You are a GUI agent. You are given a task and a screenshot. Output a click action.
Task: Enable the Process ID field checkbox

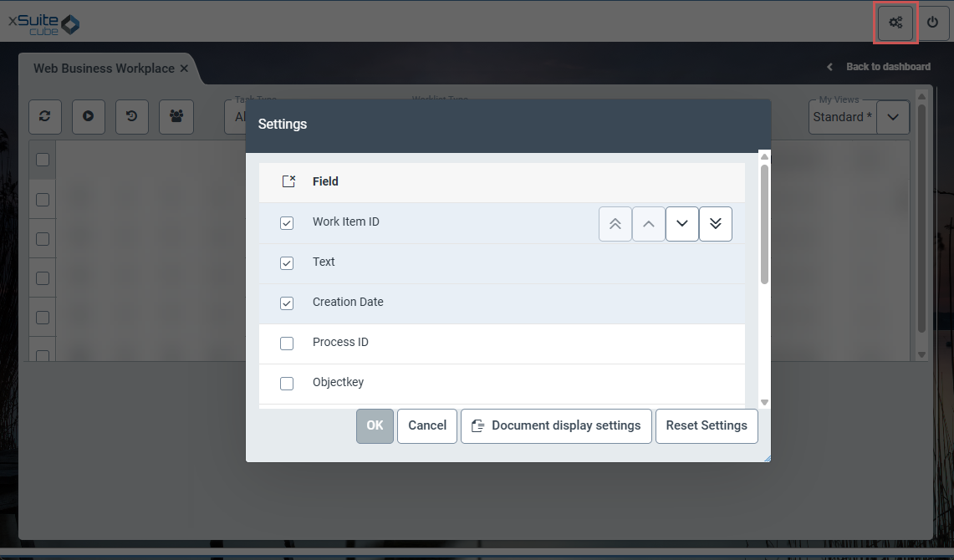click(287, 344)
